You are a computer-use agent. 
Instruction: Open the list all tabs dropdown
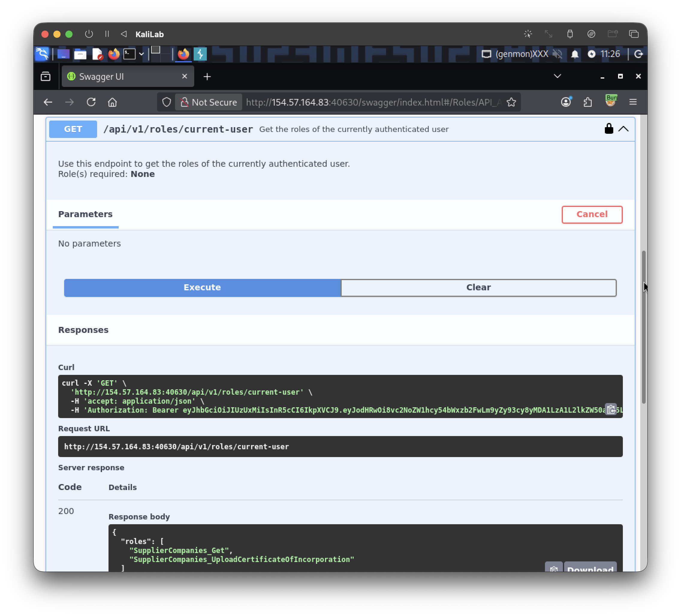[x=558, y=76]
